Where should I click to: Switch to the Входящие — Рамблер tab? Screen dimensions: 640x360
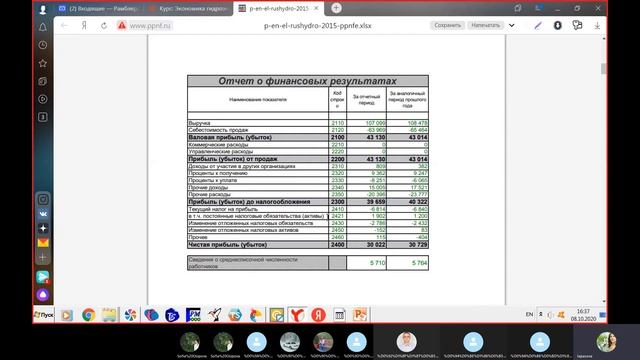pos(99,8)
